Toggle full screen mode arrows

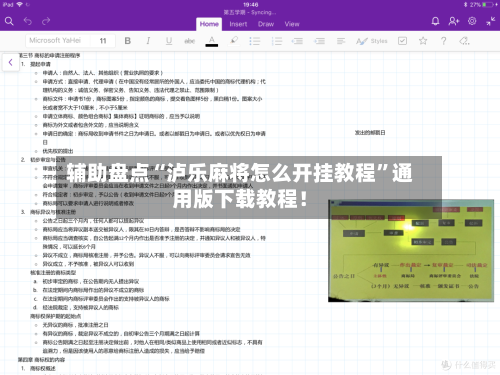coord(490,21)
